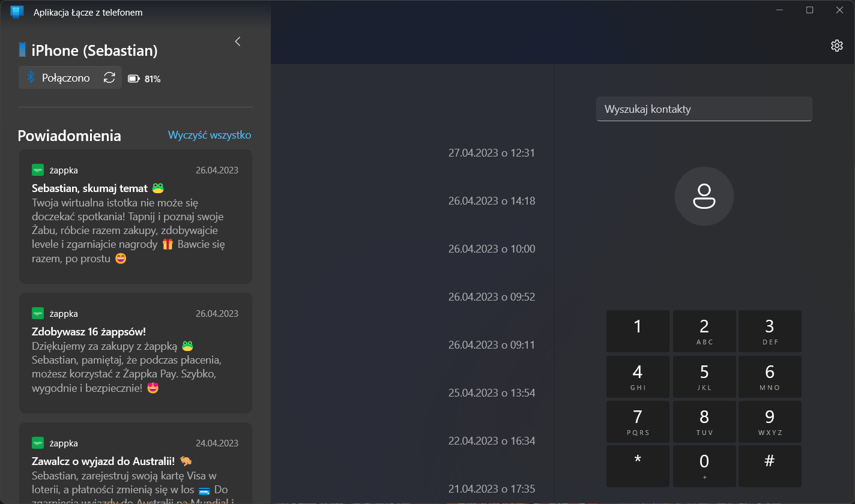Viewport: 855px width, 504px height.
Task: Select the call entry from 27.04.2023 12:31
Action: pyautogui.click(x=491, y=153)
